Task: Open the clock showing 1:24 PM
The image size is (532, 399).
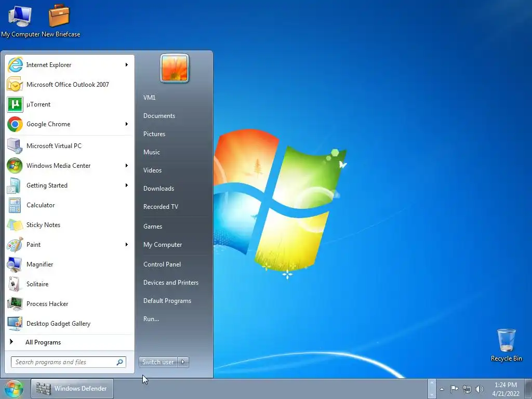Action: (506, 389)
